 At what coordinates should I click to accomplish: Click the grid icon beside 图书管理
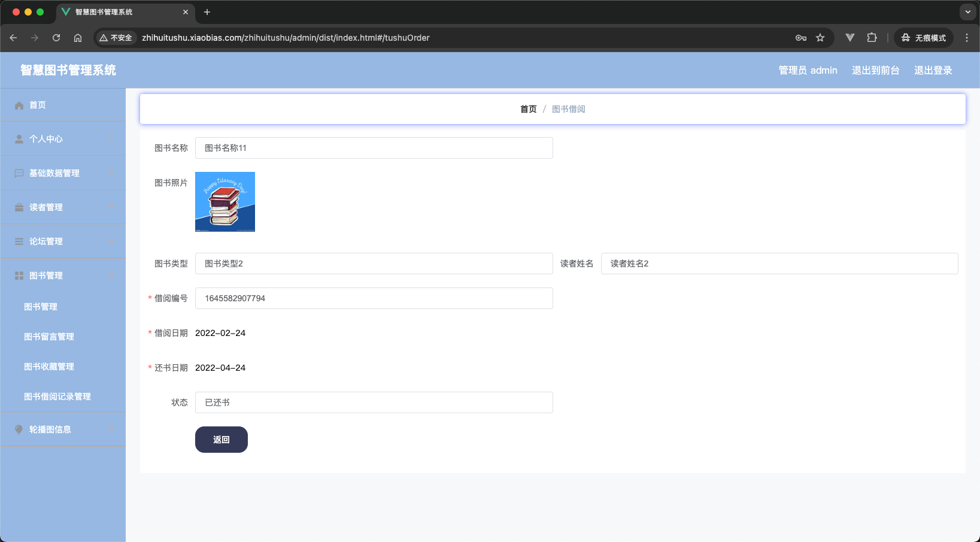pyautogui.click(x=19, y=275)
